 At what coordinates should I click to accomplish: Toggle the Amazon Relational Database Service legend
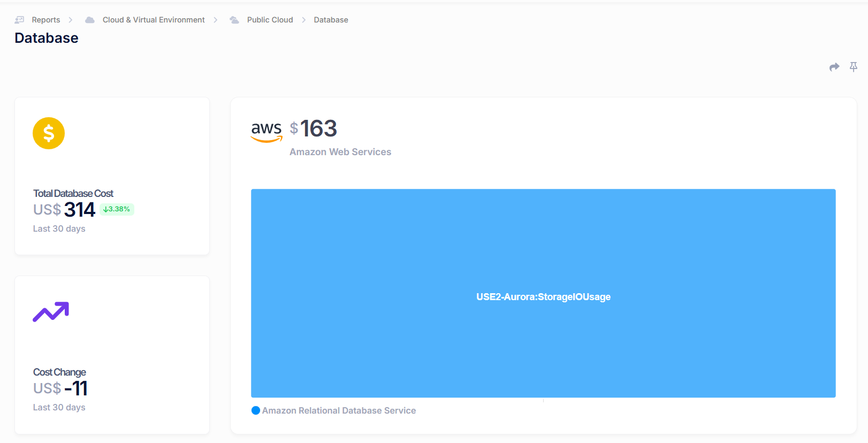tap(333, 410)
